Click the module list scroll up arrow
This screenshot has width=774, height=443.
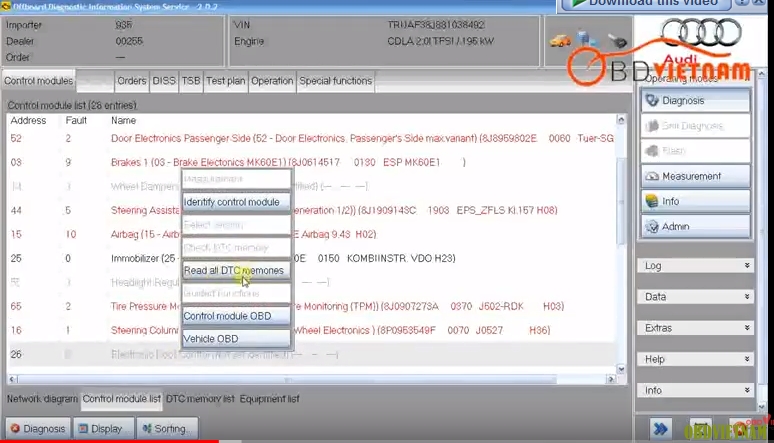tap(621, 120)
